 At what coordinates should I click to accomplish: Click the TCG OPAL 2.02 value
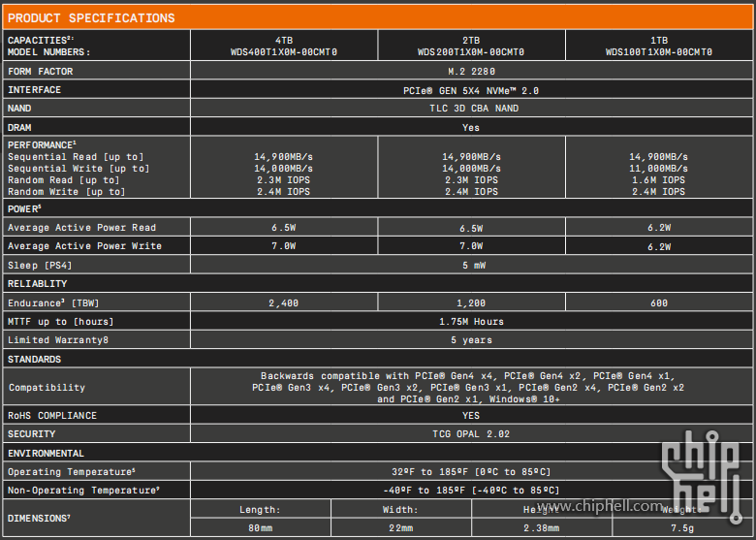[x=471, y=434]
